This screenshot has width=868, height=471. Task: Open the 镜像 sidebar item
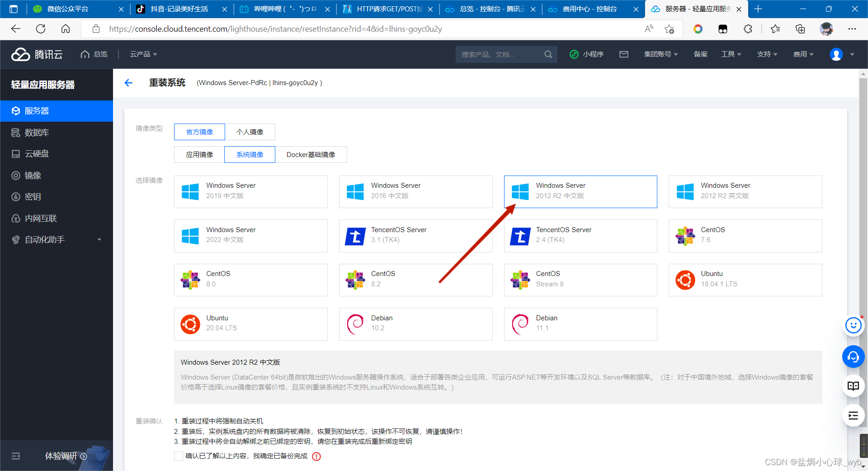pyautogui.click(x=57, y=176)
